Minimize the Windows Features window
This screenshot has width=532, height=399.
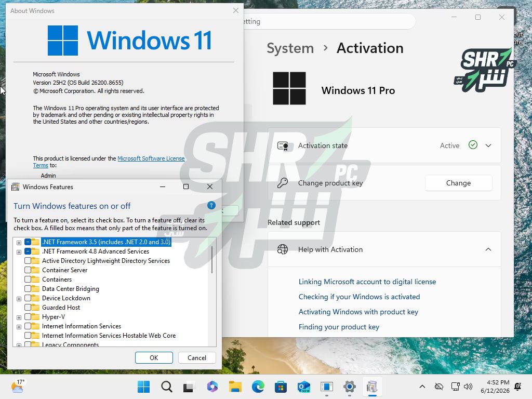point(163,187)
